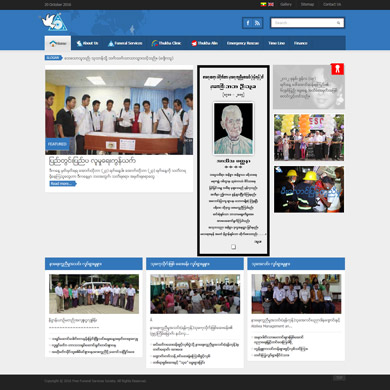
Task: Open the About Us menu
Action: click(87, 43)
